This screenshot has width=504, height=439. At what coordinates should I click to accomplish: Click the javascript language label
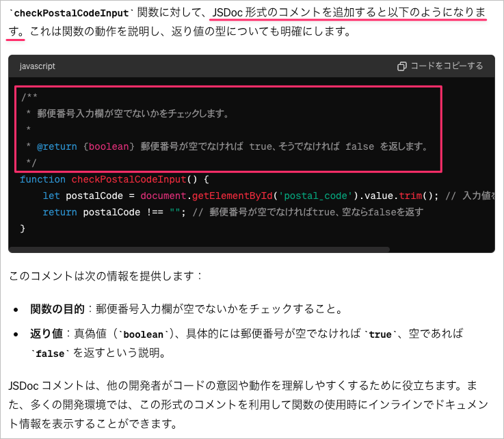[x=38, y=66]
